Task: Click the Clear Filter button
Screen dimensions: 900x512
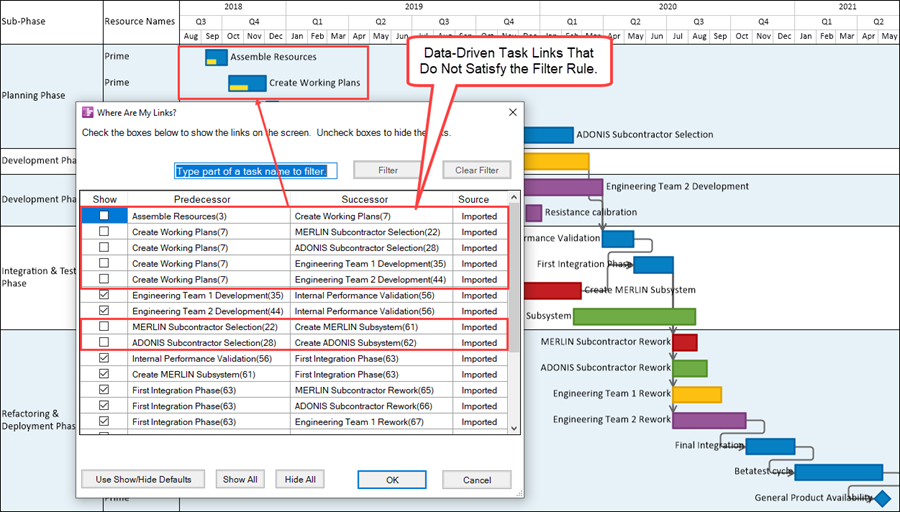Action: pyautogui.click(x=476, y=170)
